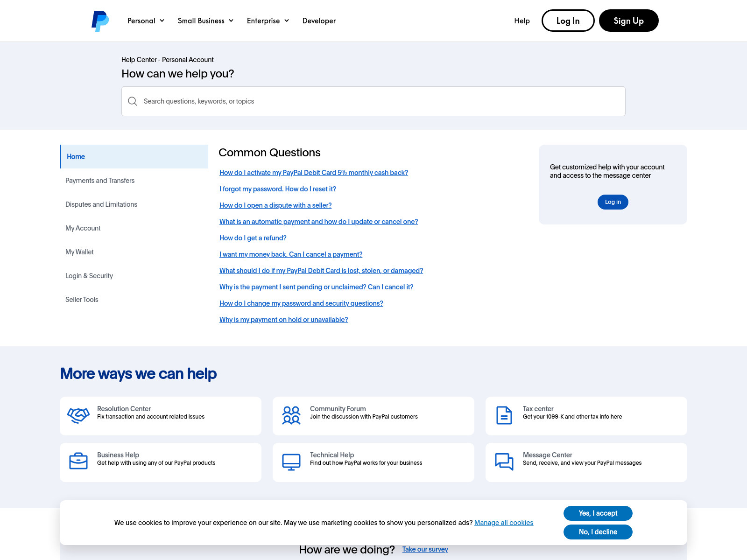Click 'Help Center - Personal Account' breadcrumb text

tap(168, 60)
